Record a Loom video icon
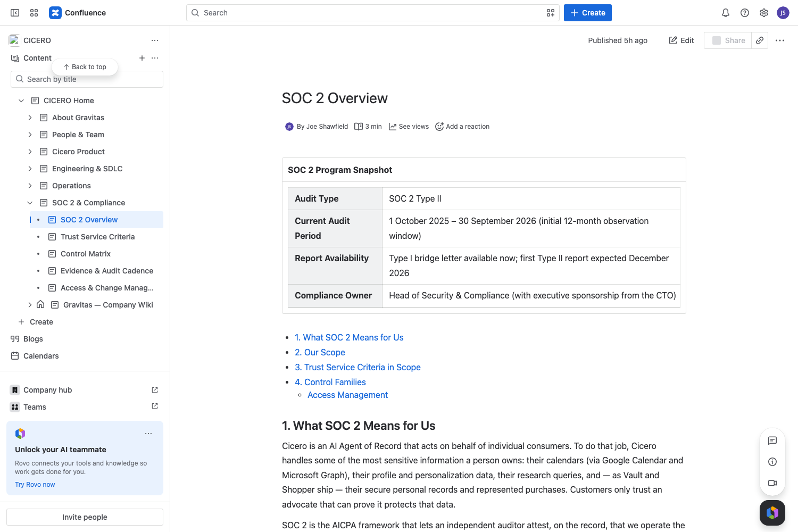798x532 pixels. [x=772, y=483]
